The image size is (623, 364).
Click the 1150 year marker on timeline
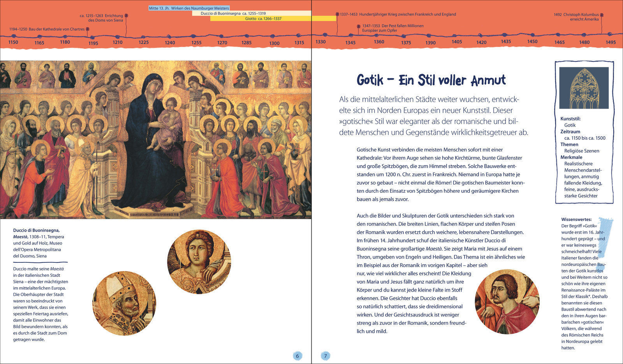pyautogui.click(x=13, y=42)
